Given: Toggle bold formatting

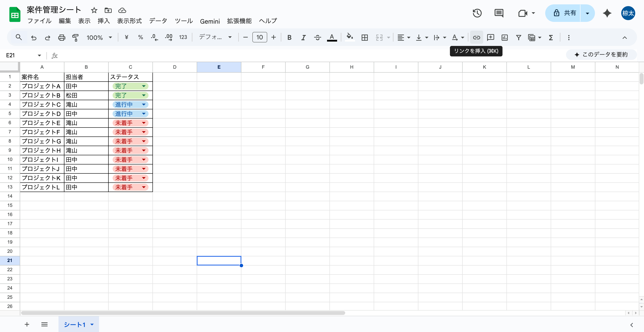Looking at the screenshot, I should point(289,37).
